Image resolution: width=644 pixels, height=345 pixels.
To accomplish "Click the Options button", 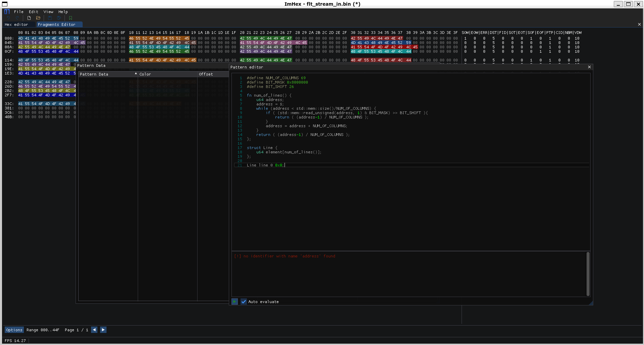I will pos(14,330).
